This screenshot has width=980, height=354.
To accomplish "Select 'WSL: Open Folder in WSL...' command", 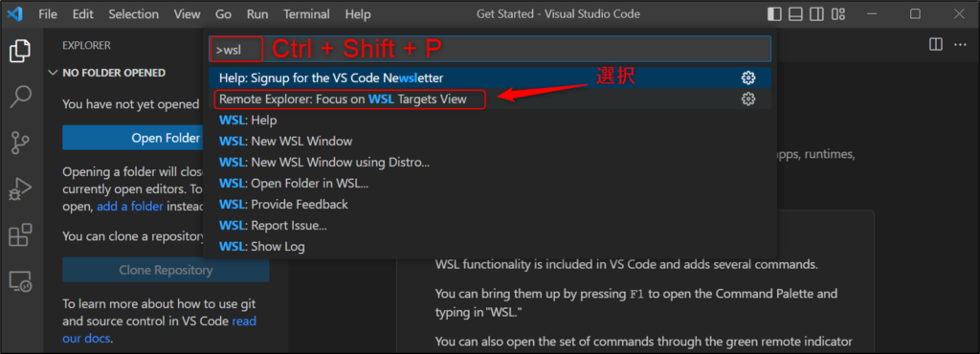I will pos(490,184).
